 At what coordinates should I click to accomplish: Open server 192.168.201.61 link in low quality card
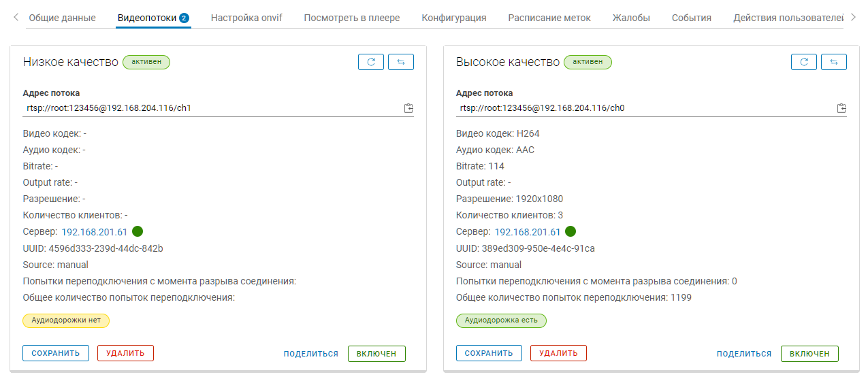[95, 232]
